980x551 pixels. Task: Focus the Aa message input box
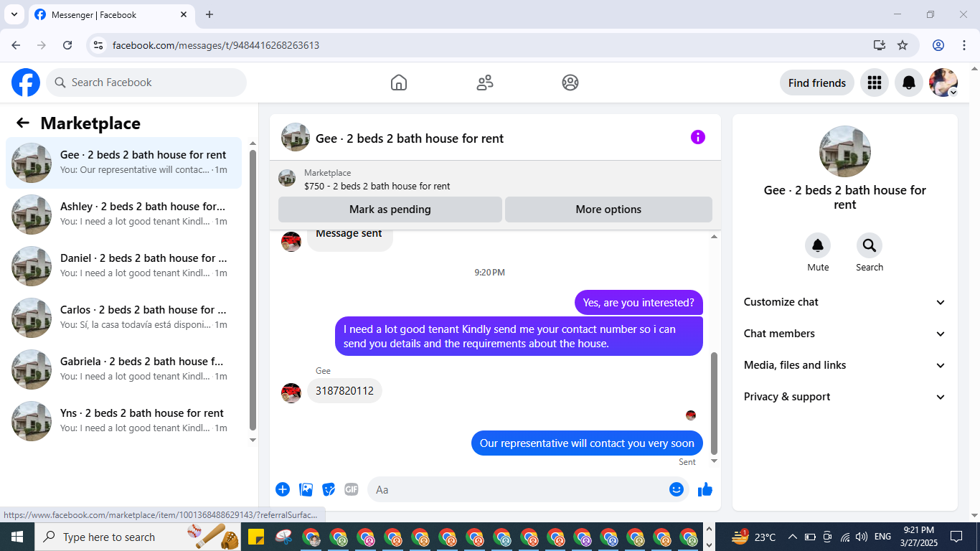tap(528, 489)
